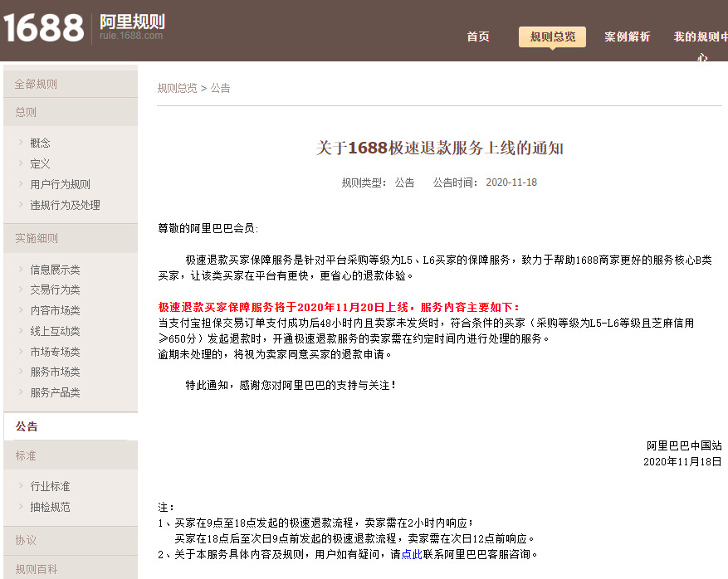Image resolution: width=728 pixels, height=579 pixels.
Task: Click 公告 in the breadcrumb
Action: click(x=220, y=88)
